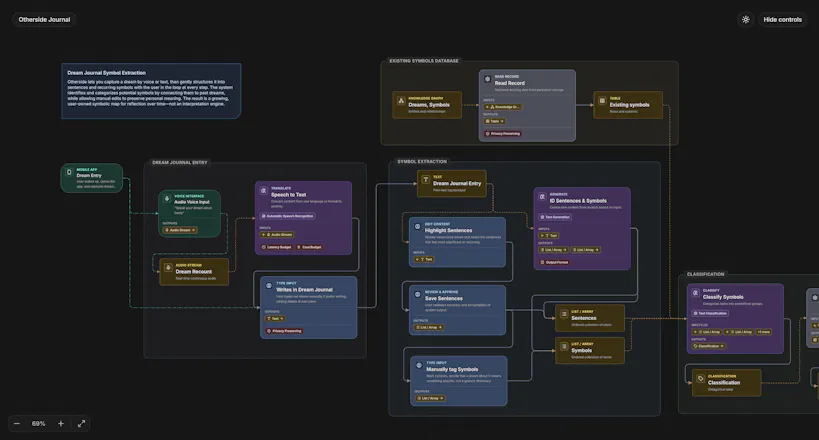
Task: Click the classify icon on Classify Symbols
Action: coord(695,293)
